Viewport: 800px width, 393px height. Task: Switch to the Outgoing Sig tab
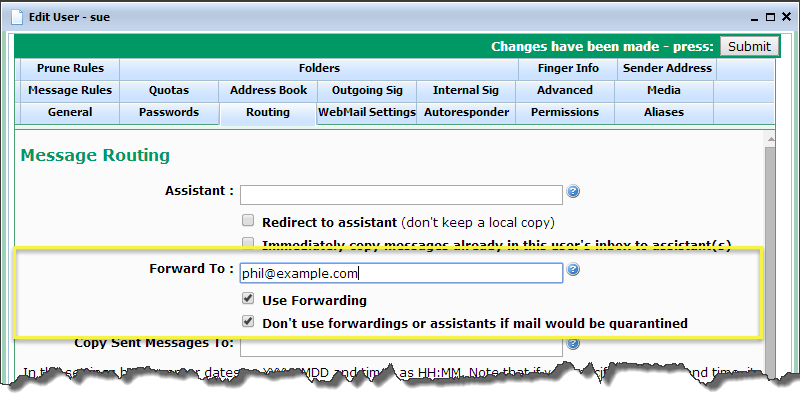367,90
